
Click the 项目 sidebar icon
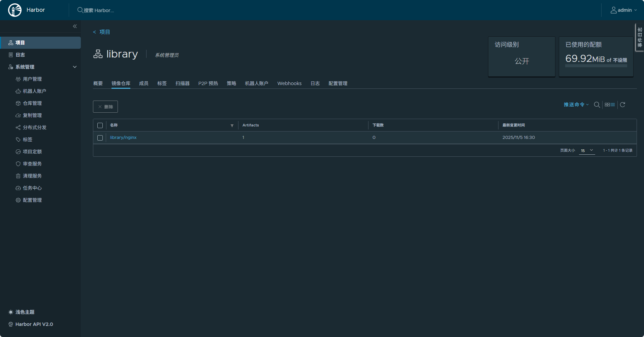11,43
